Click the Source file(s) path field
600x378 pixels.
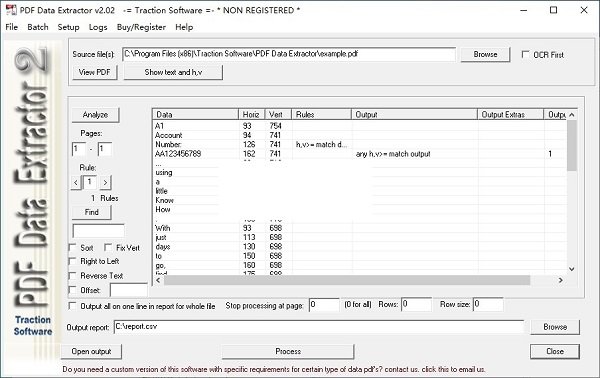[x=289, y=54]
